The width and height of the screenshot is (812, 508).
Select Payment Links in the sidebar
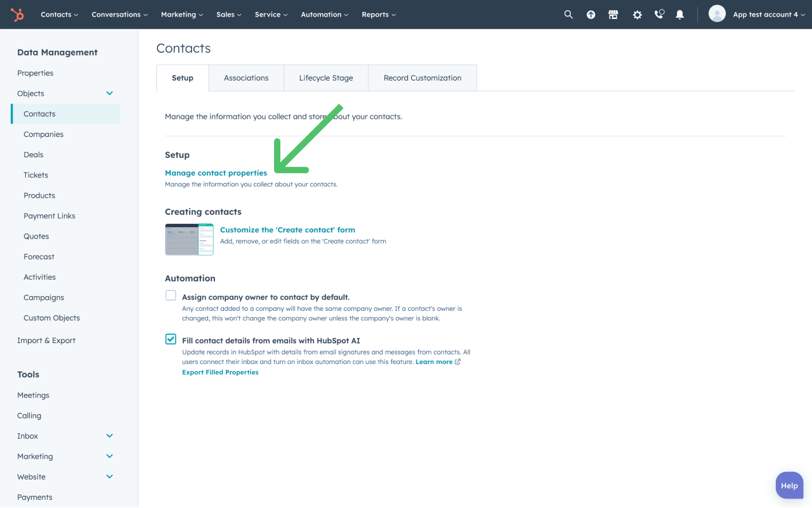click(49, 216)
